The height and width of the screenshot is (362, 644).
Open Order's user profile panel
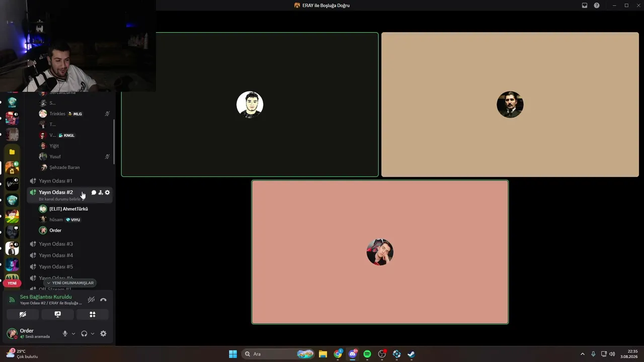click(30, 333)
